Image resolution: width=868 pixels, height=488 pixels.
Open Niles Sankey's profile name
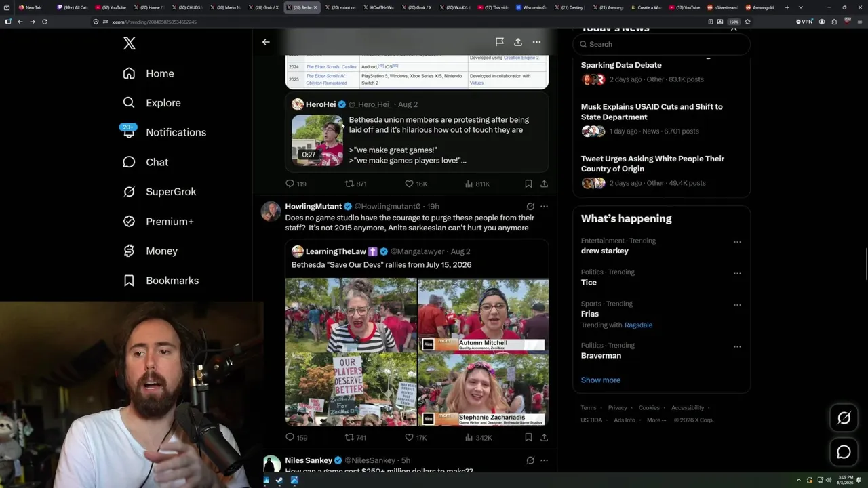(x=309, y=460)
